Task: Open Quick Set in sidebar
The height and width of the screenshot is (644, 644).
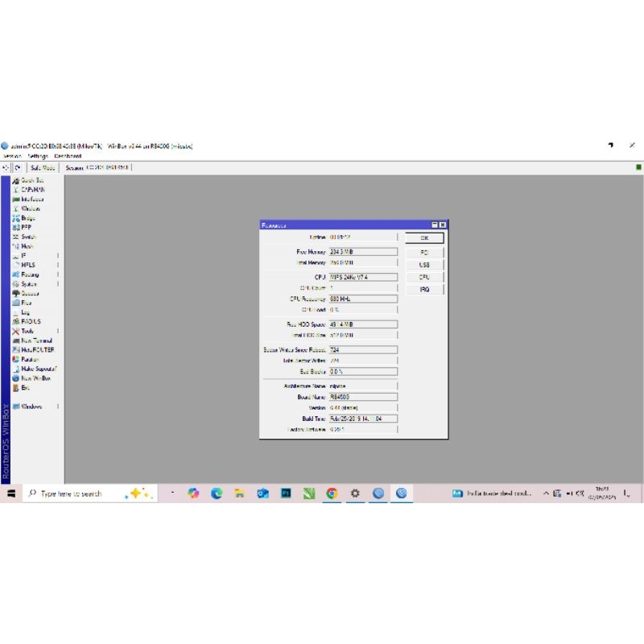Action: click(31, 180)
